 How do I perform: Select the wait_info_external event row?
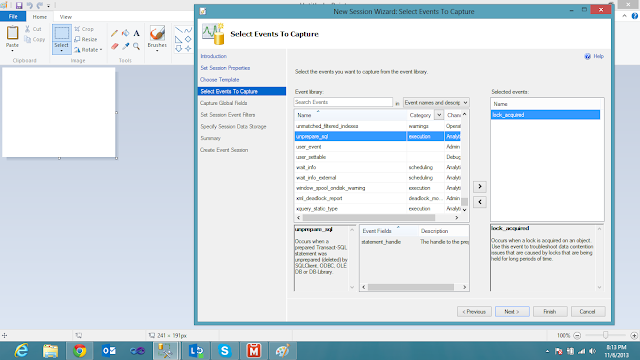[378, 178]
